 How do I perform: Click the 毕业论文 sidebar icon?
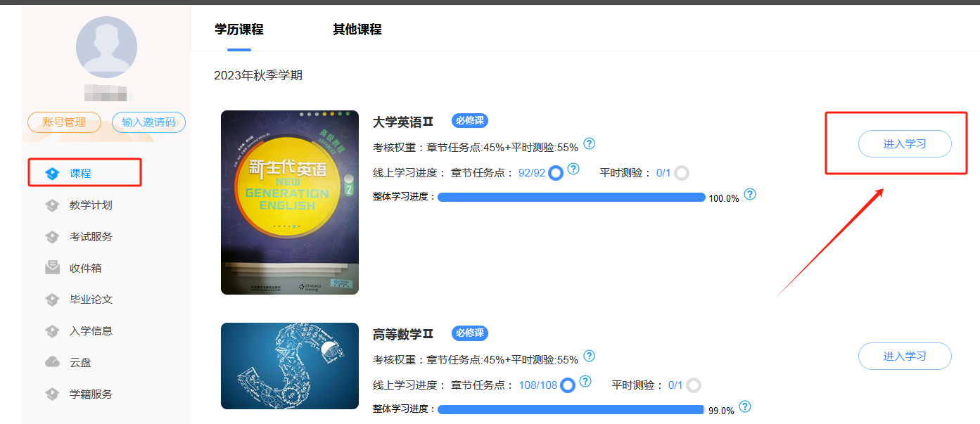coord(52,300)
